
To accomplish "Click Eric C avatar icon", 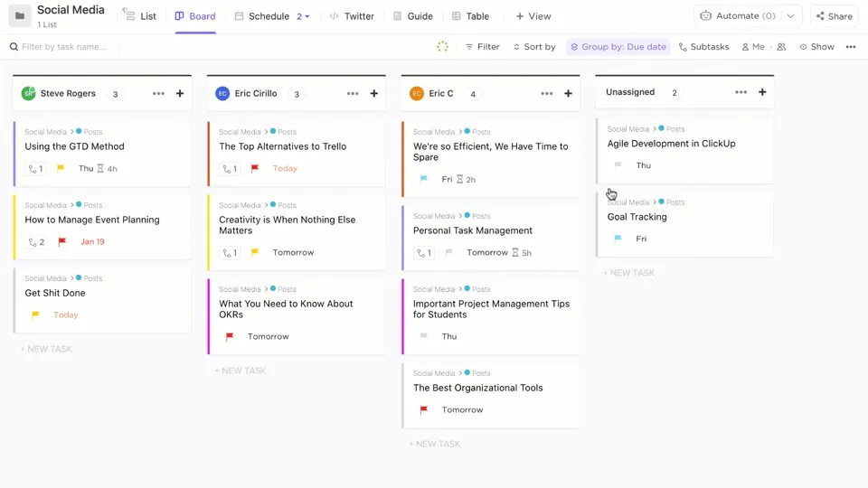I will [x=416, y=93].
